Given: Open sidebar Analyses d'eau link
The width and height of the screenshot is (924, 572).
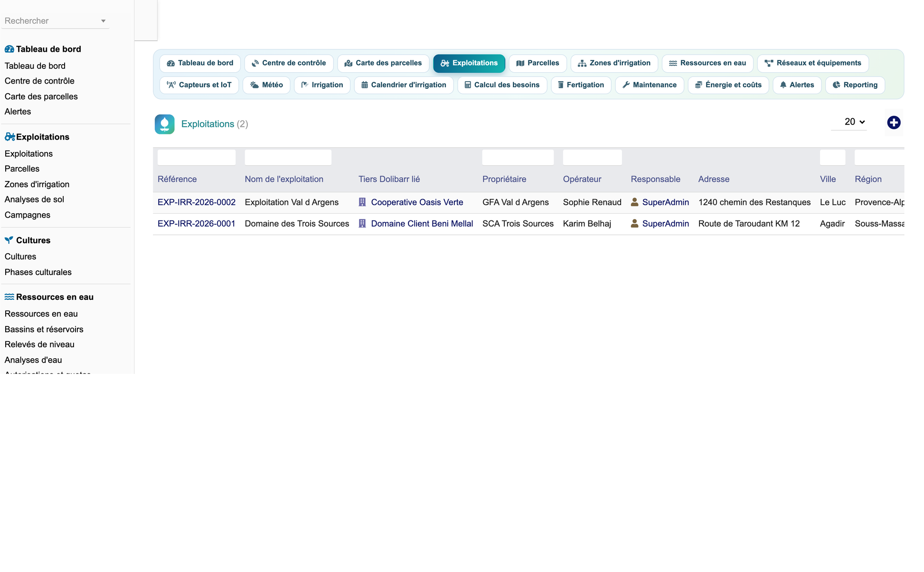Looking at the screenshot, I should (33, 361).
